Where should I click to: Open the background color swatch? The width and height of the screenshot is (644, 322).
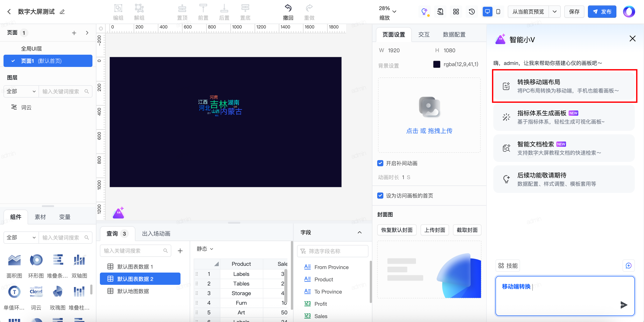(x=437, y=64)
